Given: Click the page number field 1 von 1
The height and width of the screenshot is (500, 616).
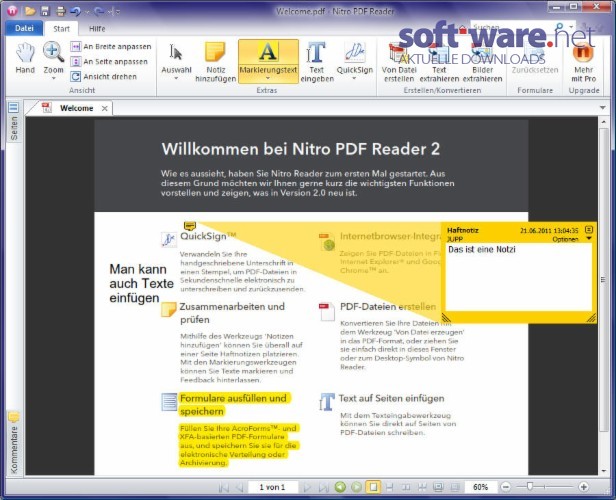Looking at the screenshot, I should pos(272,487).
